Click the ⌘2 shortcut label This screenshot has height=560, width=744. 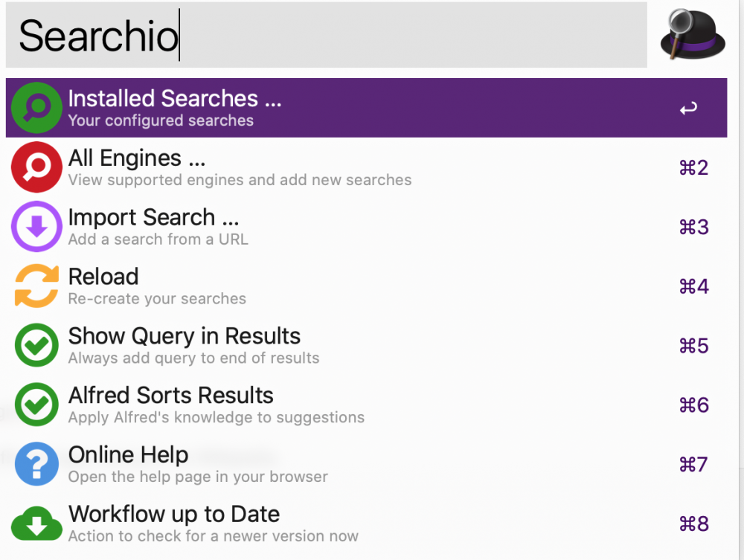click(x=693, y=168)
